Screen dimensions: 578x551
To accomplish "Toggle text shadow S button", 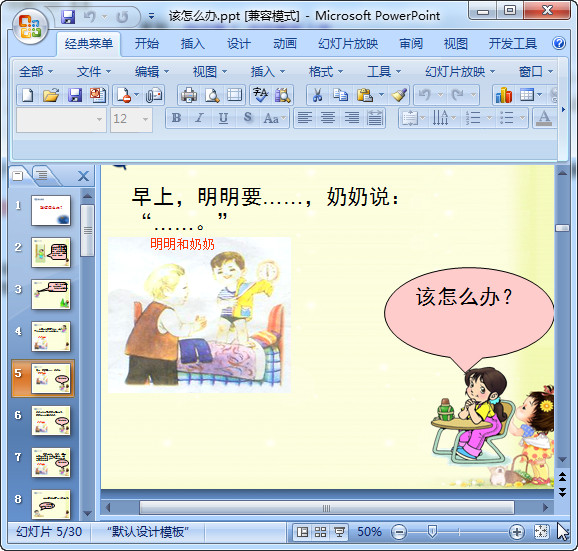I will pyautogui.click(x=248, y=118).
